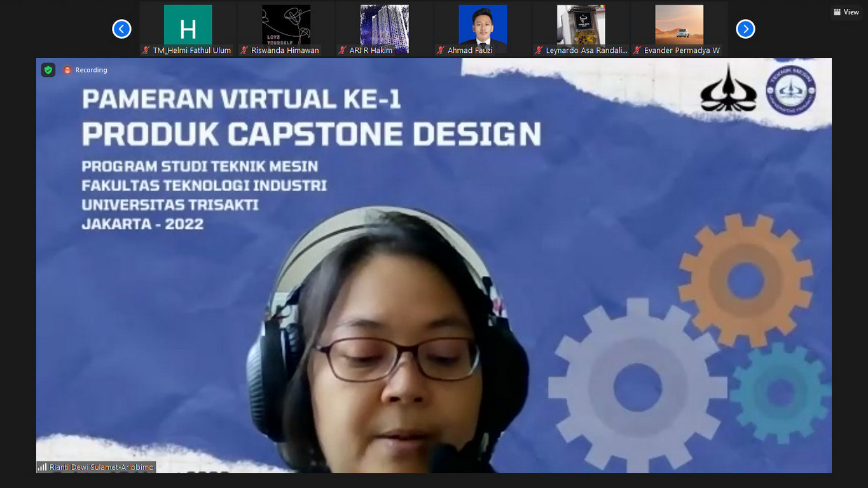868x488 pixels.
Task: Click the 'Ahmad Fauzi' name label
Action: click(470, 50)
